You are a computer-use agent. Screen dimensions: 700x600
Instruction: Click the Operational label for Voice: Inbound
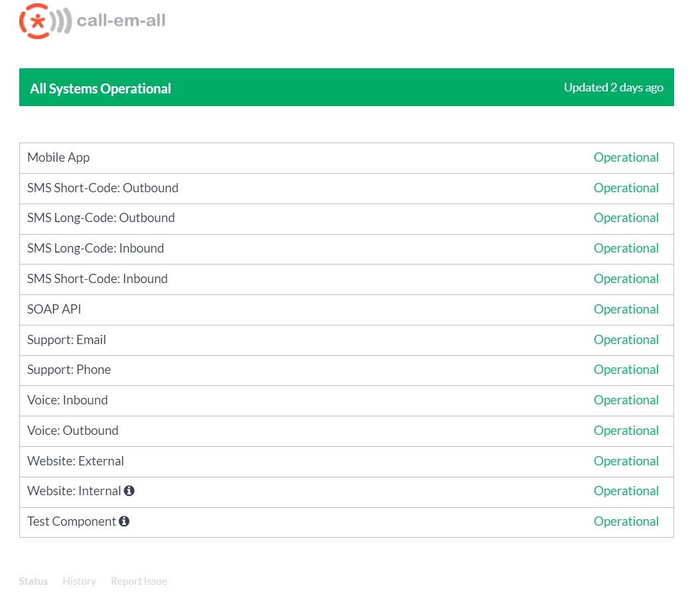[626, 400]
